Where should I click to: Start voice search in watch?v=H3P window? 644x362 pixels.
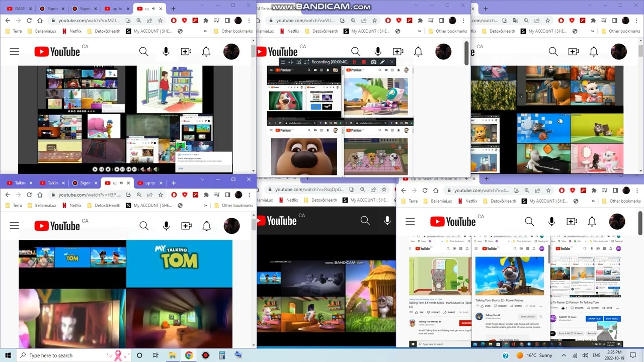tap(166, 226)
